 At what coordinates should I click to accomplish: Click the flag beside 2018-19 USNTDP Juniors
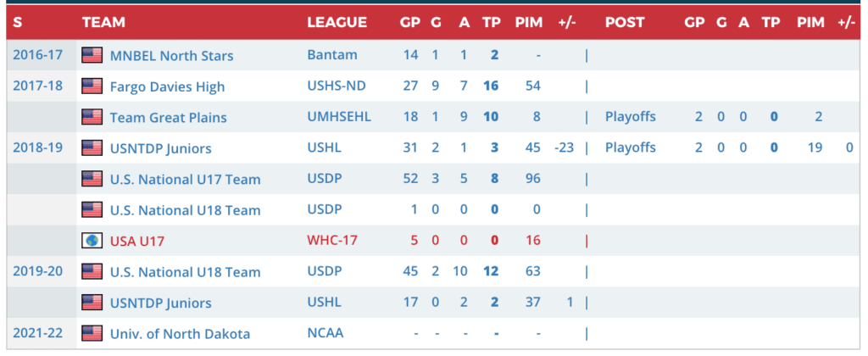pos(92,147)
